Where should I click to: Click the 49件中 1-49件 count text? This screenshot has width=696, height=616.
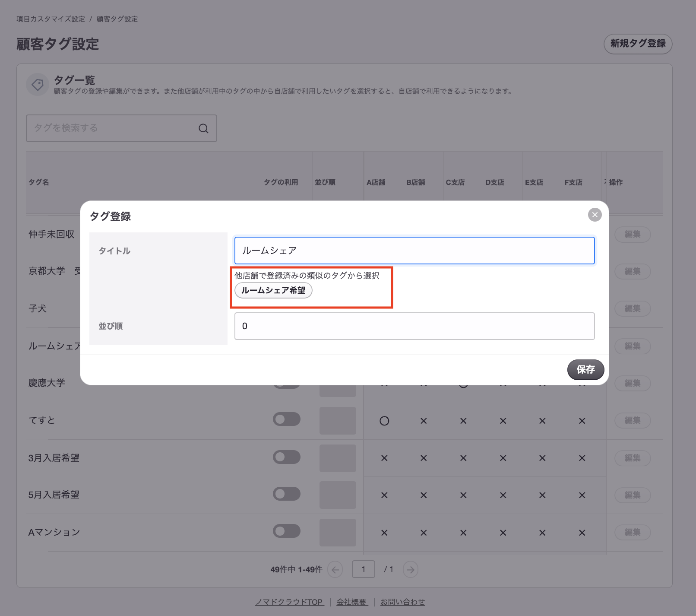tap(296, 569)
